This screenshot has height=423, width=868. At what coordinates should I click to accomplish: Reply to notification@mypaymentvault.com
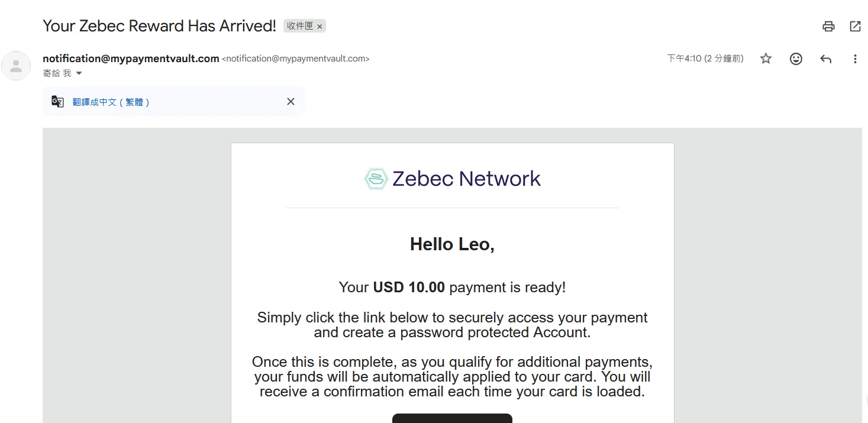tap(825, 59)
